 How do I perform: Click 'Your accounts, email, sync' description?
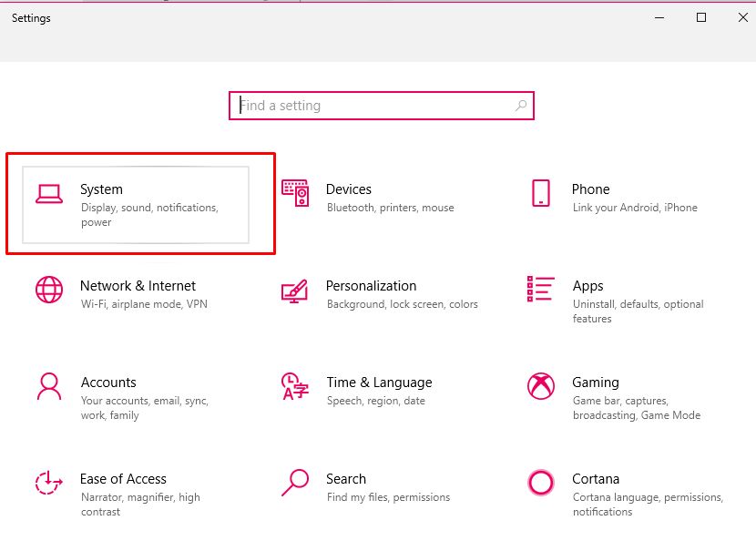click(x=145, y=408)
